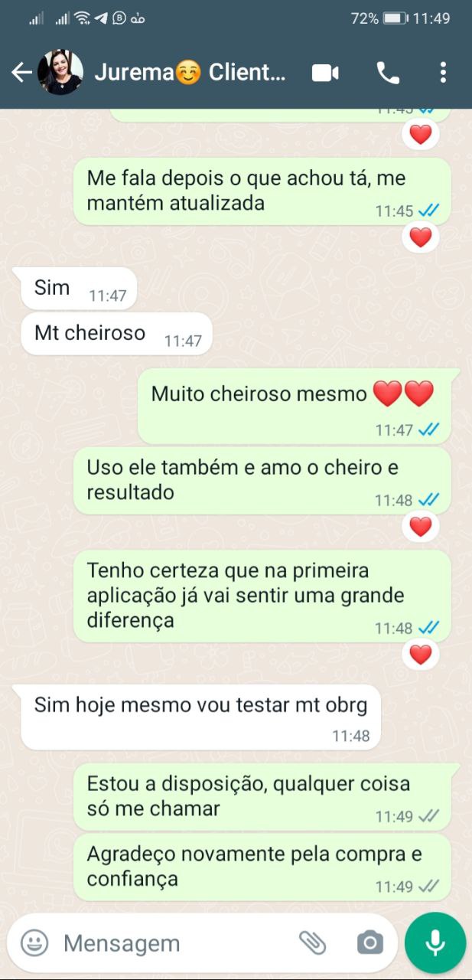Click the Mensagem text input field
Image resolution: width=472 pixels, height=980 pixels.
point(172,943)
